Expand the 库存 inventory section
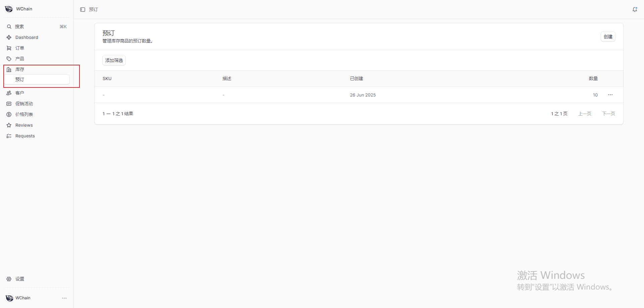This screenshot has height=308, width=644. 20,70
